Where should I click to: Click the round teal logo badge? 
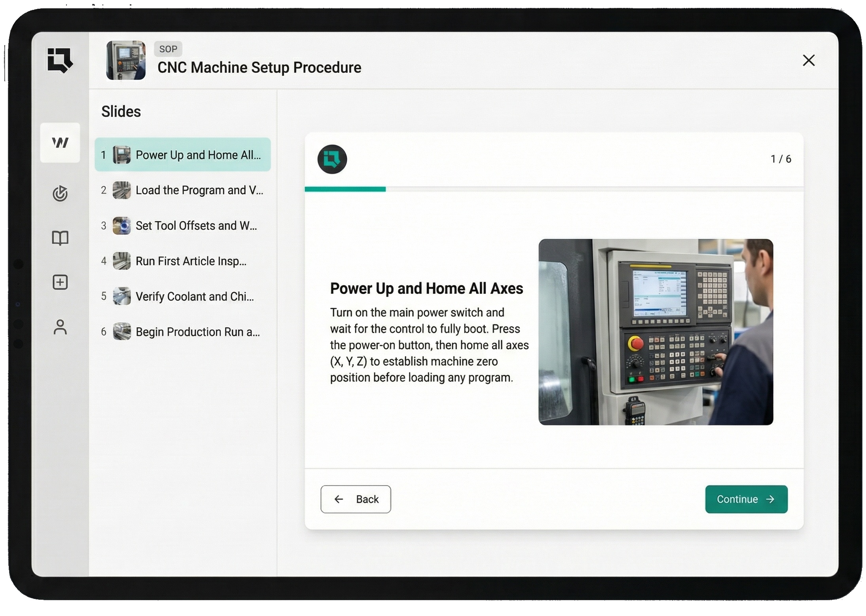[x=332, y=159]
